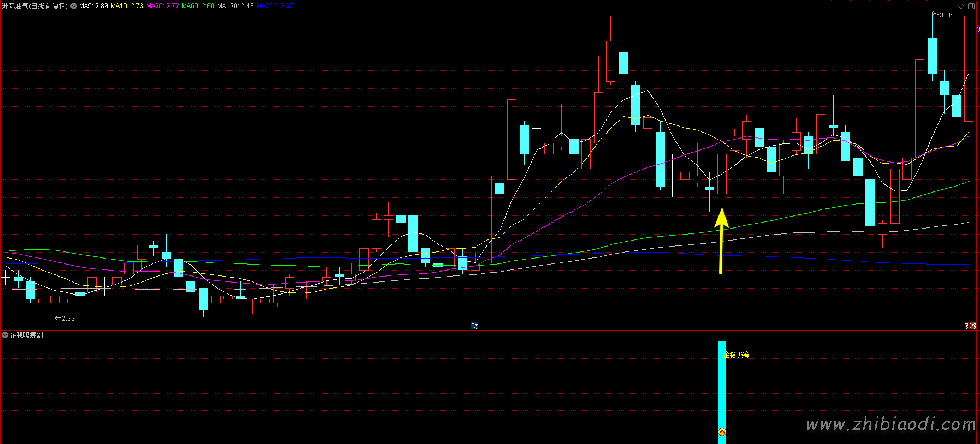The width and height of the screenshot is (980, 444).
Task: Click the 涨停 marker icon at right edge
Action: 970,326
